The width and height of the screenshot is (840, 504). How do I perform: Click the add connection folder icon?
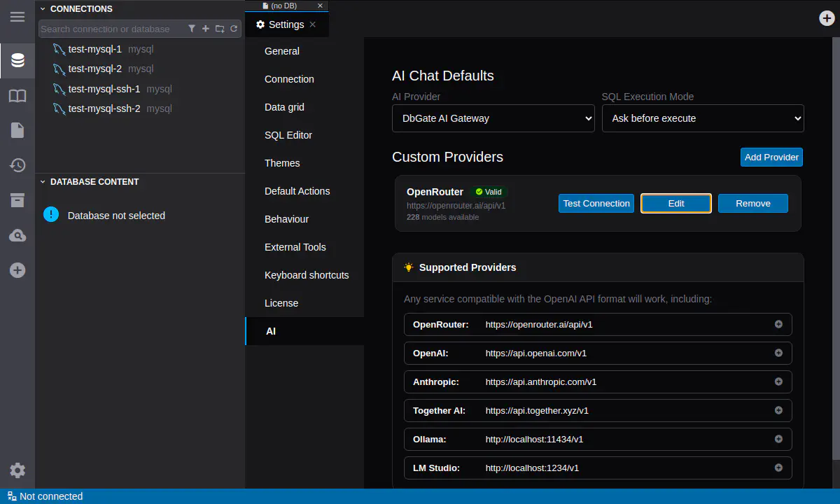220,29
